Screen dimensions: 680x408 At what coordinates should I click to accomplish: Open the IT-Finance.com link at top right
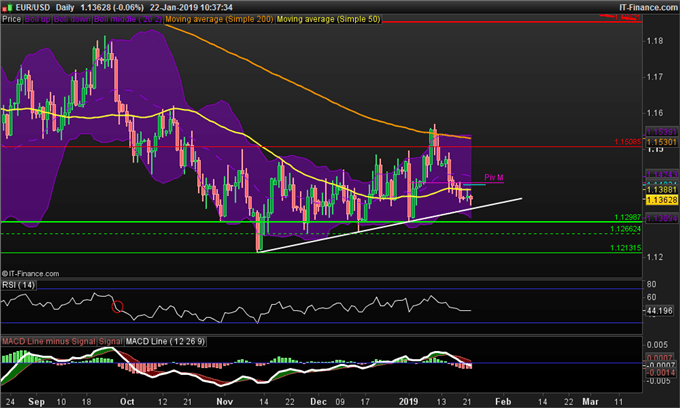tap(648, 7)
